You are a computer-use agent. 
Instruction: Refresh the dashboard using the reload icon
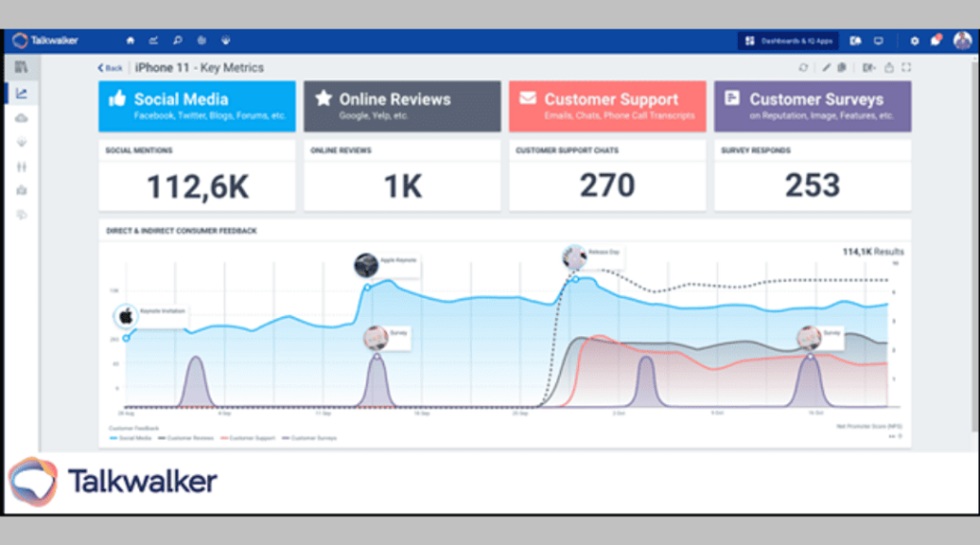pyautogui.click(x=803, y=68)
